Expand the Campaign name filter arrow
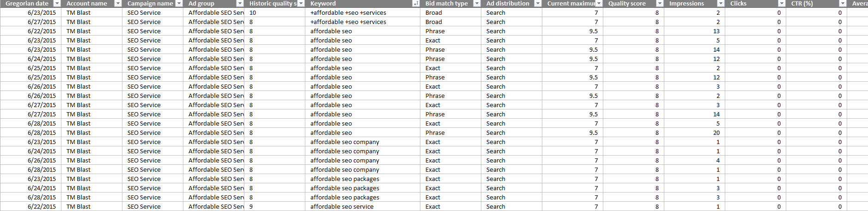Screen dimensions: 868x211 pos(179,3)
